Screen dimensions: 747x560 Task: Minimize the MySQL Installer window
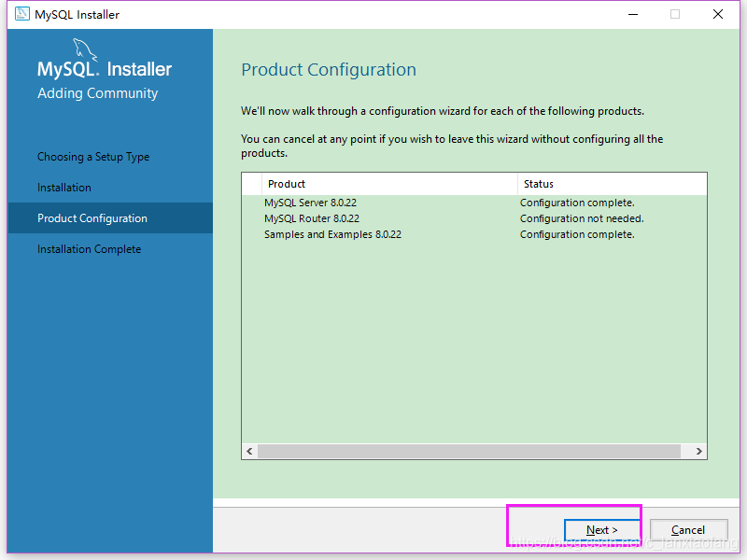pos(631,14)
